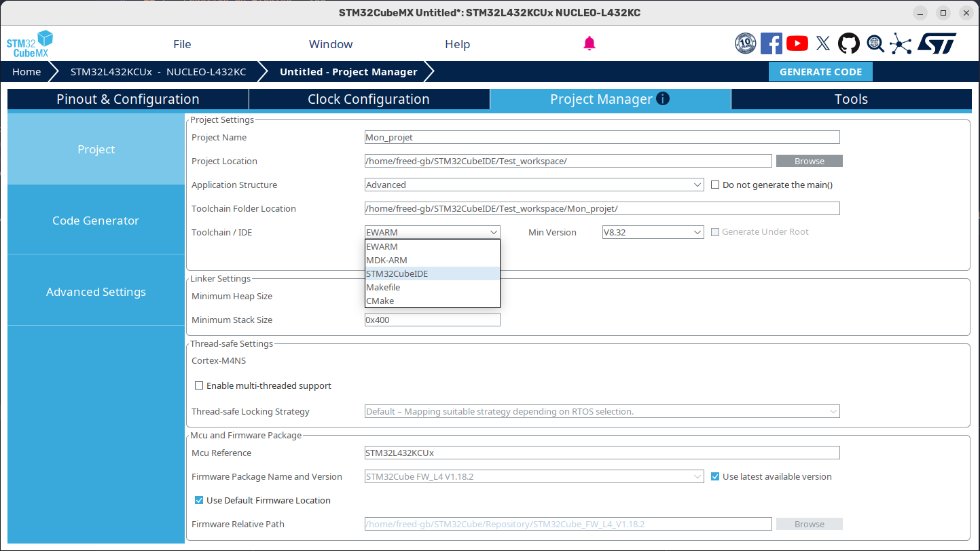This screenshot has height=551, width=980.
Task: Click the Minimum Stack Size field
Action: (433, 320)
